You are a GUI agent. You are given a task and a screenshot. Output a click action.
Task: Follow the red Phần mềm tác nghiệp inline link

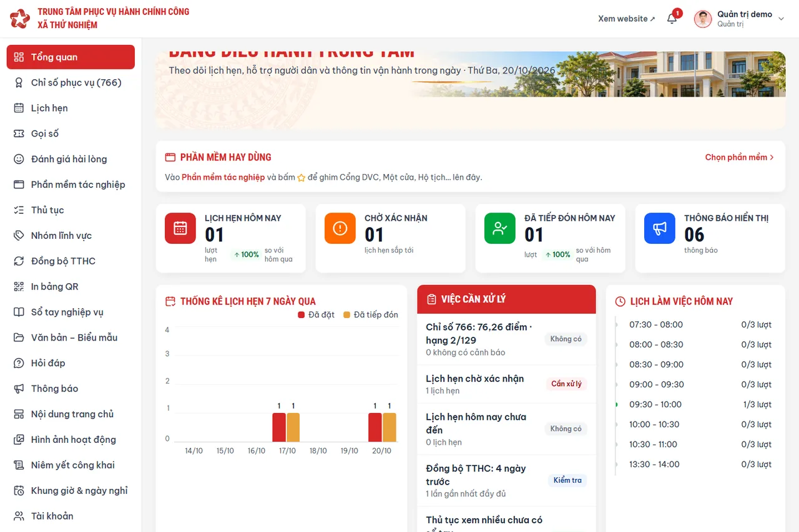coord(223,177)
